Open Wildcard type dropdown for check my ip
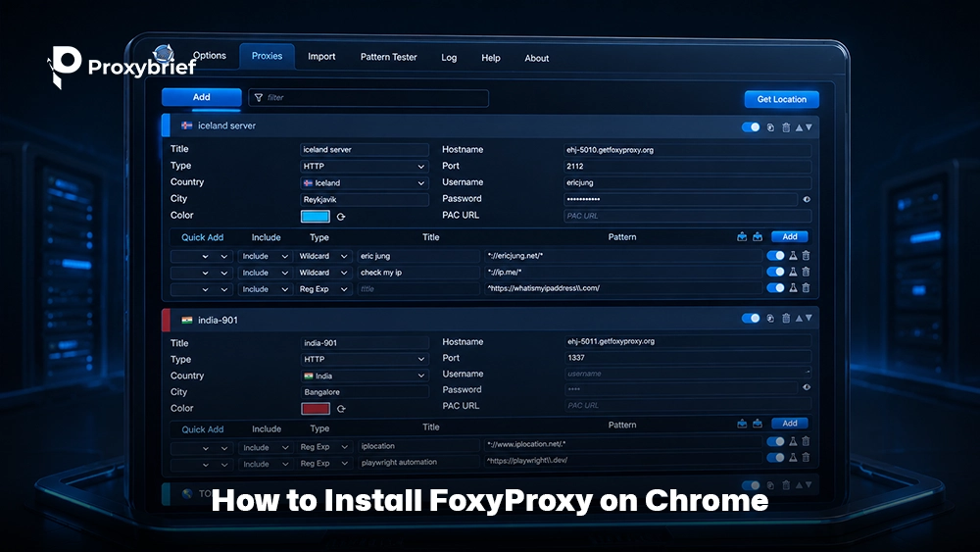980x552 pixels. pyautogui.click(x=323, y=273)
